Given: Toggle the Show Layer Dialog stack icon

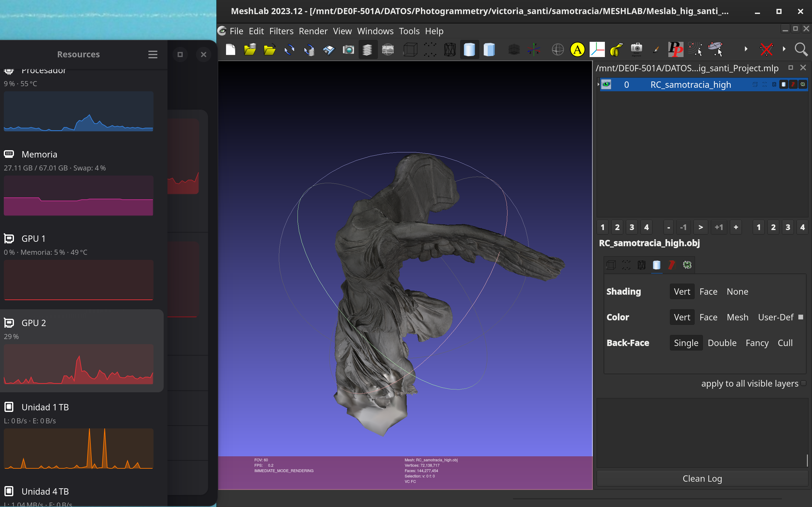Looking at the screenshot, I should (368, 50).
